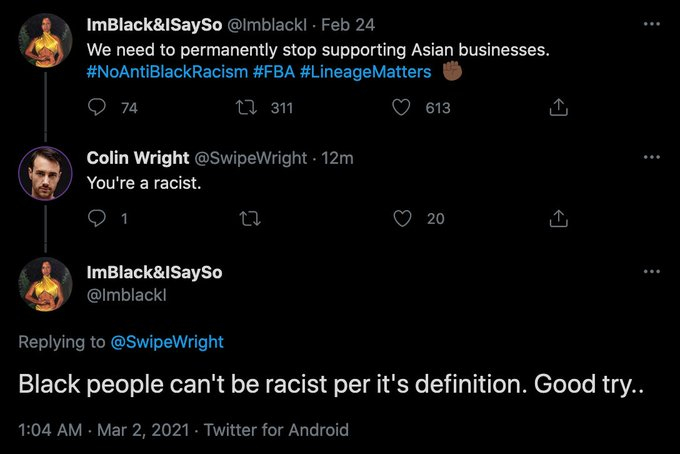Open ImBlack&ISaySo avatar on the first tweet
The height and width of the screenshot is (454, 680).
45,40
